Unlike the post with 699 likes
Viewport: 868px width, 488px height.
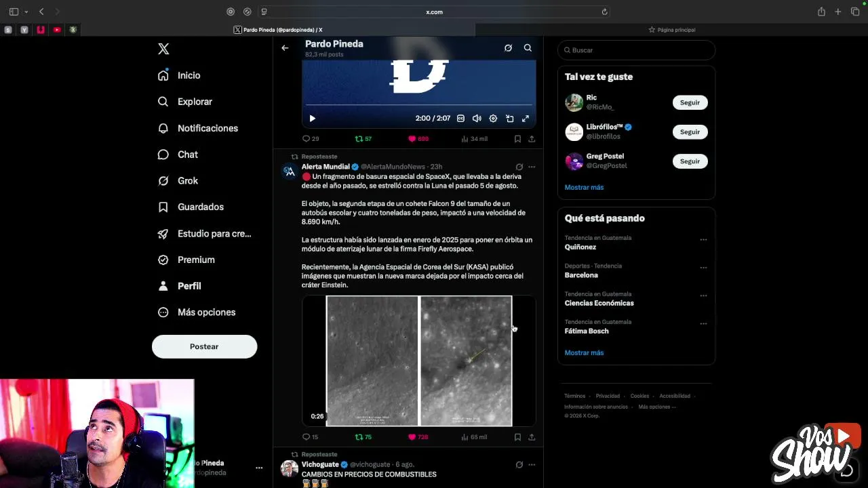418,139
